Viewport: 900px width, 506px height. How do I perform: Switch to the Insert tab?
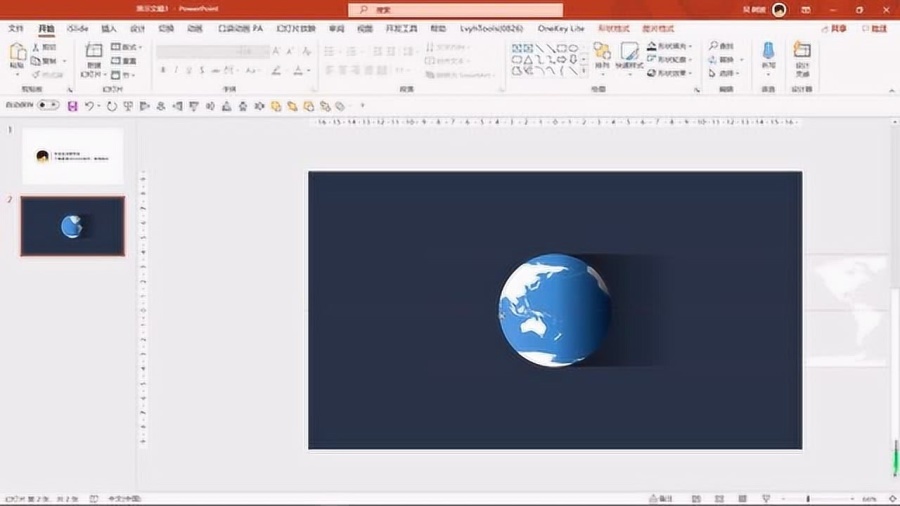pyautogui.click(x=108, y=28)
